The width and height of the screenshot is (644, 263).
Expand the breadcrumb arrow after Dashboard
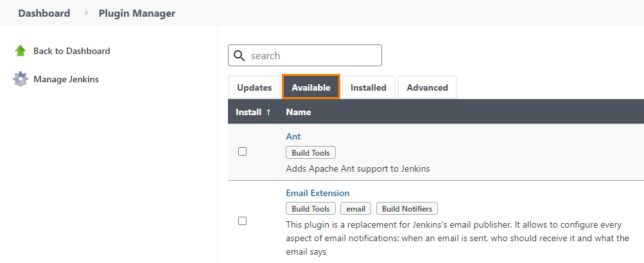pos(85,14)
